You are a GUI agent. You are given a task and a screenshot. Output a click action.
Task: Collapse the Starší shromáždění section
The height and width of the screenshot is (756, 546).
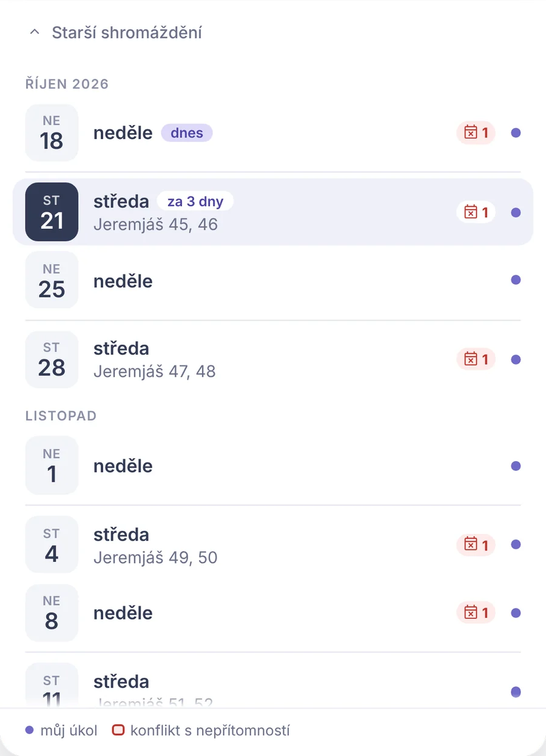115,32
